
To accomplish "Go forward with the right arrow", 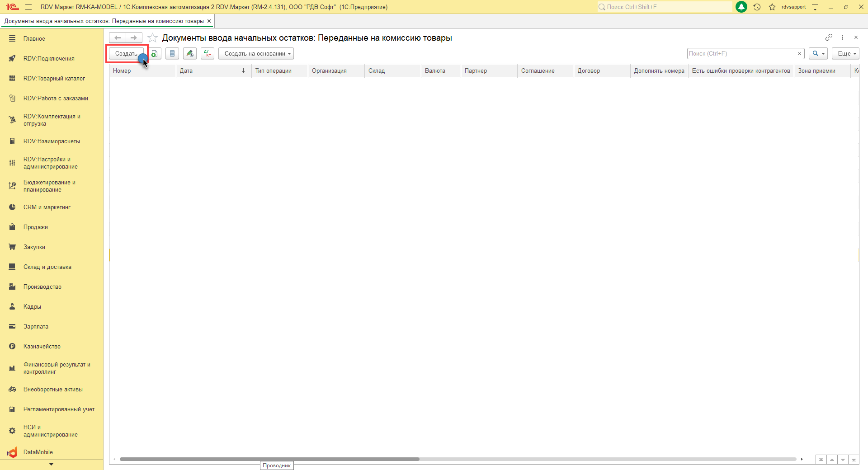I will click(x=134, y=38).
